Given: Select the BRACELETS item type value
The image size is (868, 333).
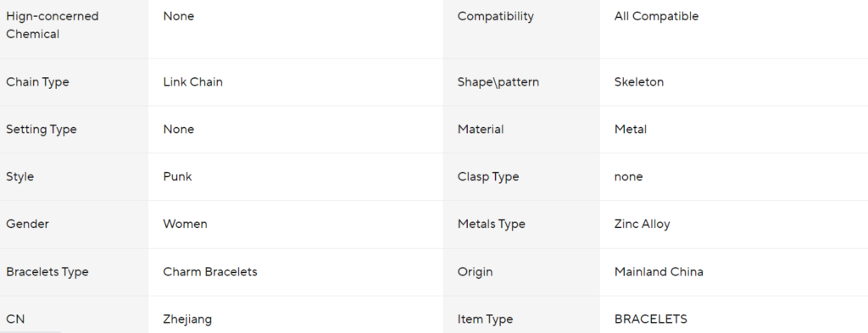Looking at the screenshot, I should 651,319.
